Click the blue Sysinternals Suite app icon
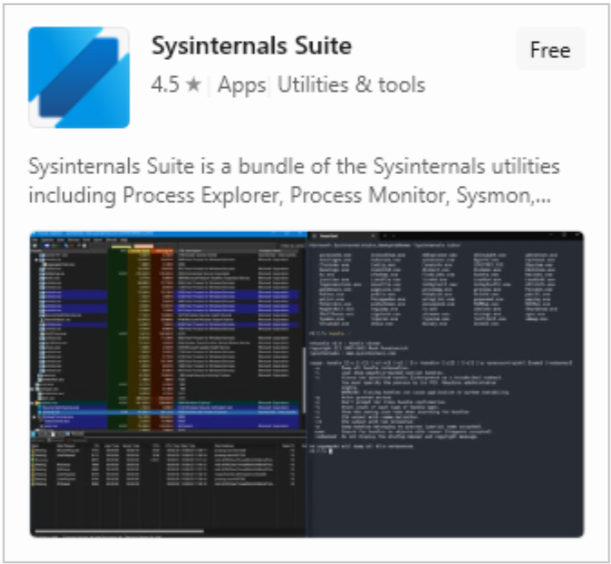The width and height of the screenshot is (611, 564). pos(79,77)
